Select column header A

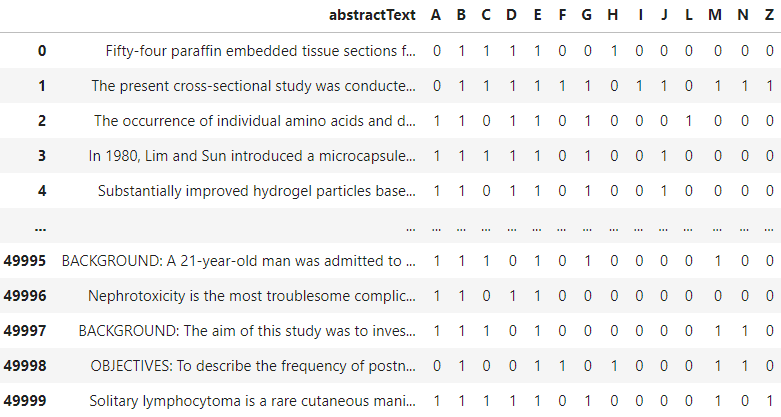coord(436,15)
